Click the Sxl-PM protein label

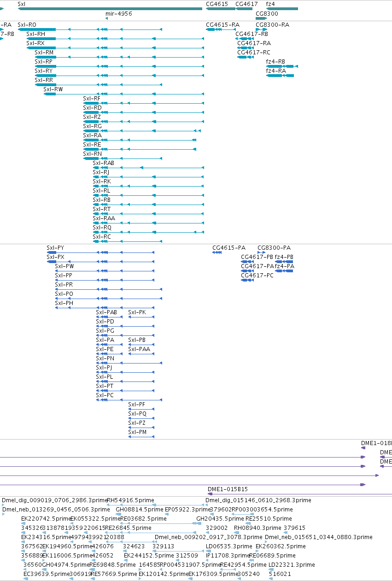click(137, 432)
